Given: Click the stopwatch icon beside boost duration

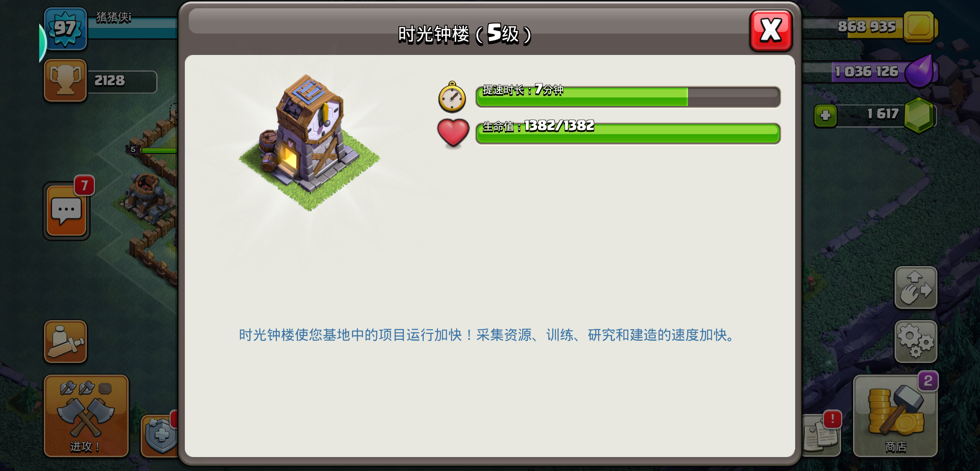Looking at the screenshot, I should (452, 97).
